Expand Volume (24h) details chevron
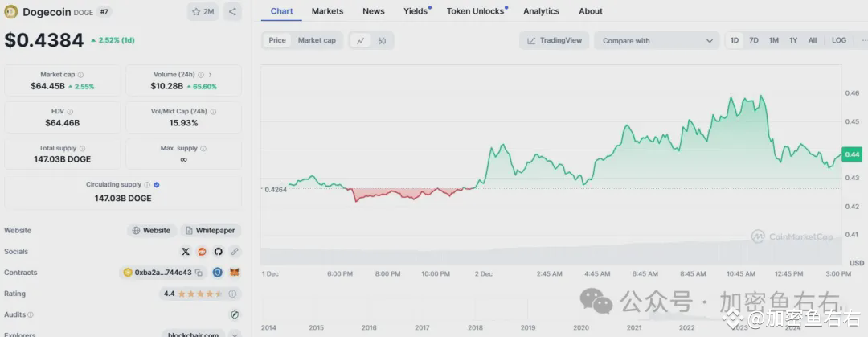The image size is (868, 337). click(x=211, y=75)
